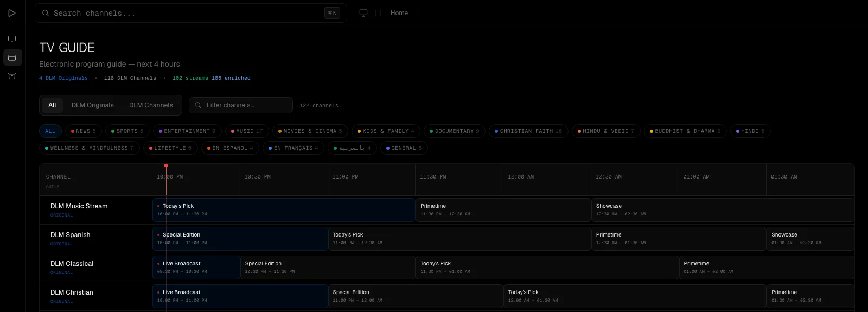
Task: Go to Home breadcrumb
Action: tap(399, 13)
